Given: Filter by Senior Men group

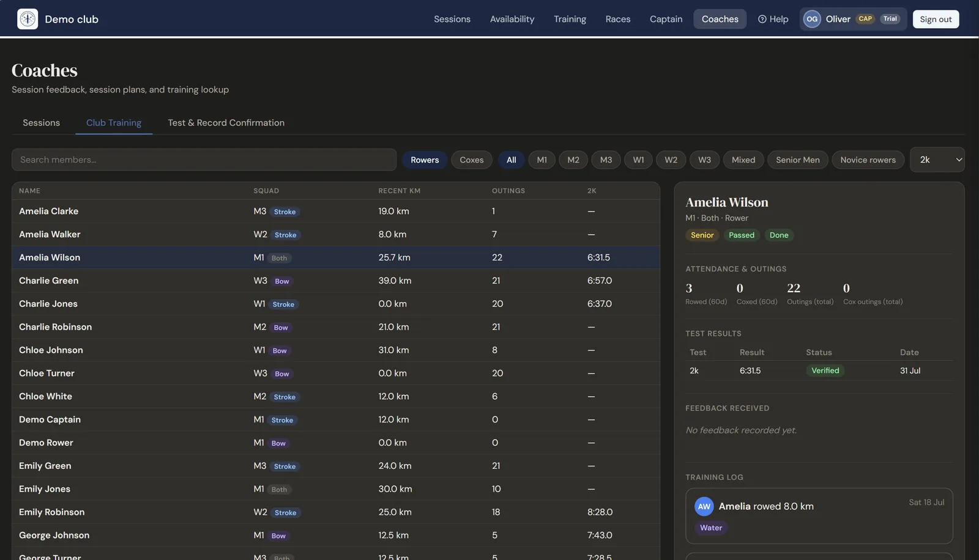Looking at the screenshot, I should click(x=798, y=160).
